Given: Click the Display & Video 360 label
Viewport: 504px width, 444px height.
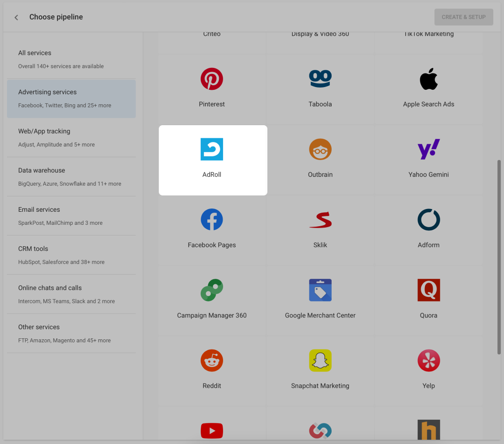Looking at the screenshot, I should pos(320,34).
